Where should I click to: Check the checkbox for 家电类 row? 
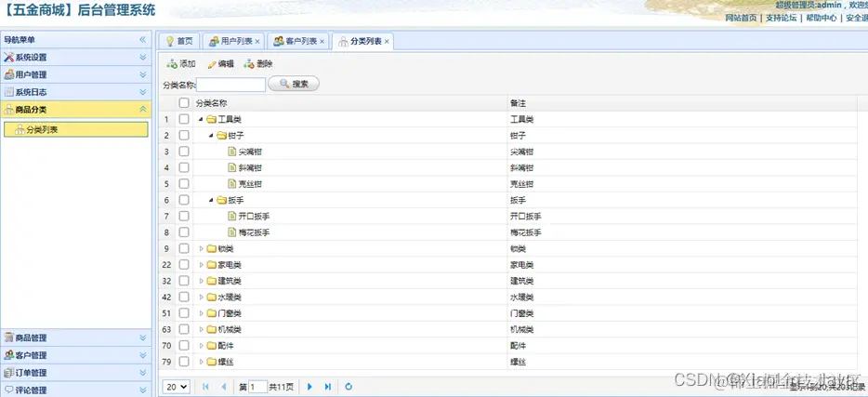(184, 265)
